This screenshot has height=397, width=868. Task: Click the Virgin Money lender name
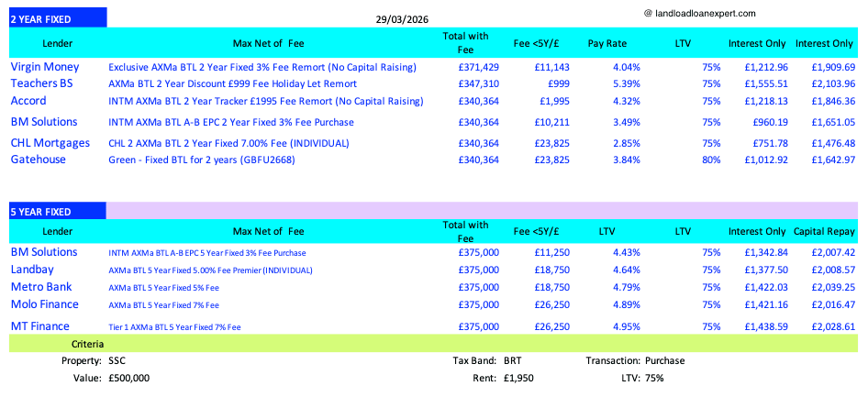coord(45,67)
